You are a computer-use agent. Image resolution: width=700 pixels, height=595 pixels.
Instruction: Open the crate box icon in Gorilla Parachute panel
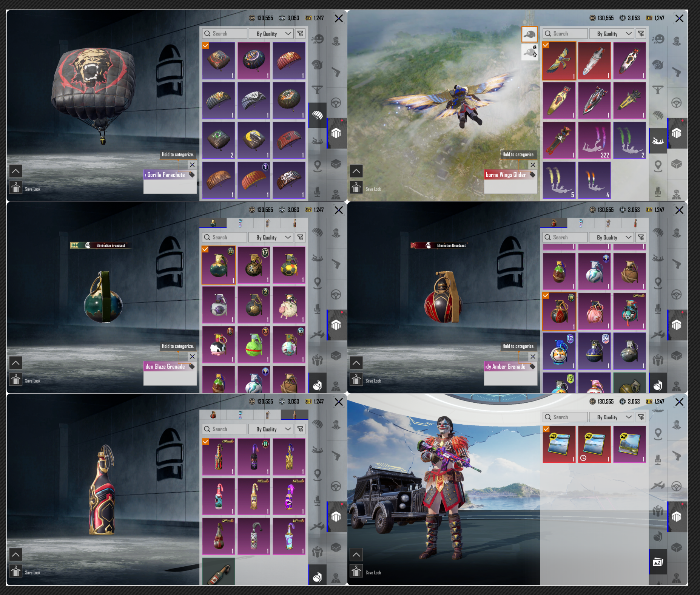[x=336, y=164]
